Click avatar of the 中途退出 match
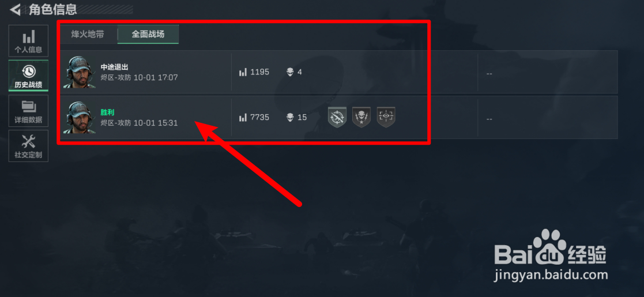Image resolution: width=644 pixels, height=297 pixels. [x=80, y=72]
